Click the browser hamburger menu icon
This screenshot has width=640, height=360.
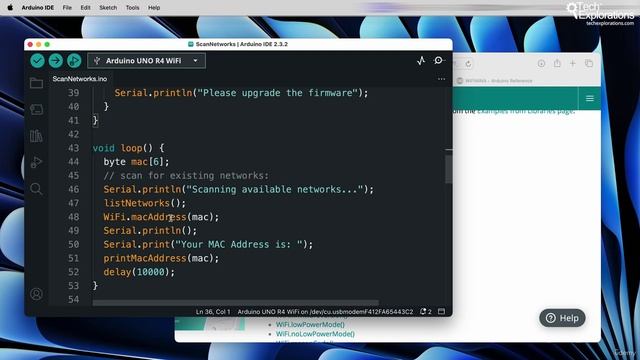click(590, 98)
